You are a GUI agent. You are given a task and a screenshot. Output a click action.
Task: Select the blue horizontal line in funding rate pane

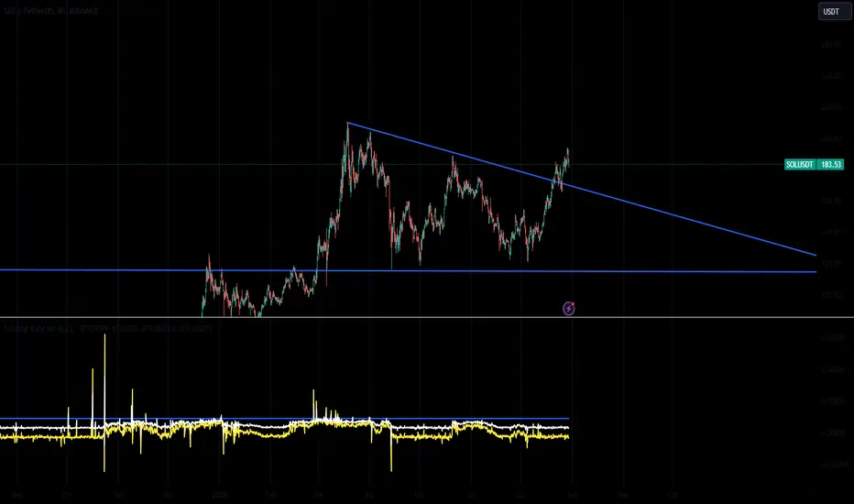coord(284,419)
